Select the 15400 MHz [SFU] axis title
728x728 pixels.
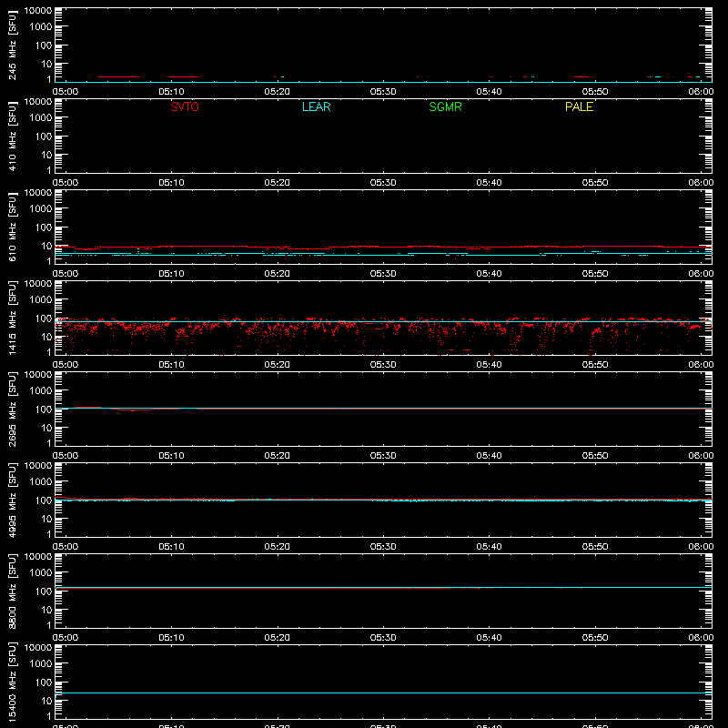point(12,682)
